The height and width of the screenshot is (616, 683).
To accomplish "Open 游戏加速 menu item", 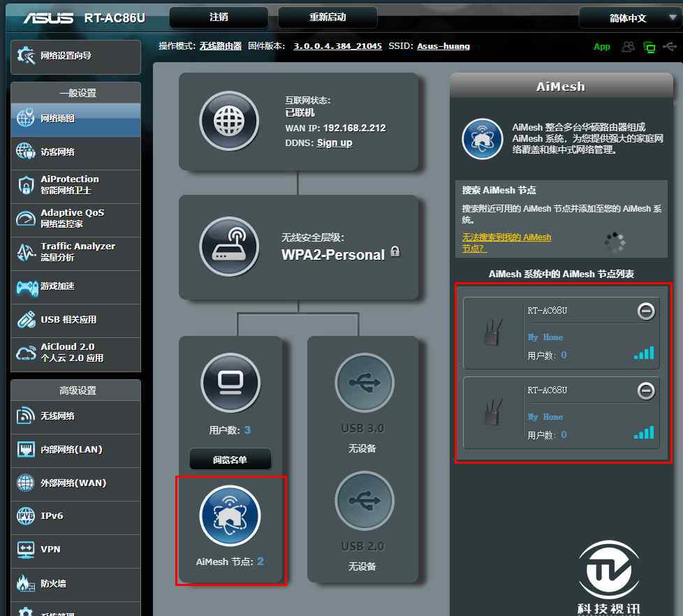I will click(76, 287).
